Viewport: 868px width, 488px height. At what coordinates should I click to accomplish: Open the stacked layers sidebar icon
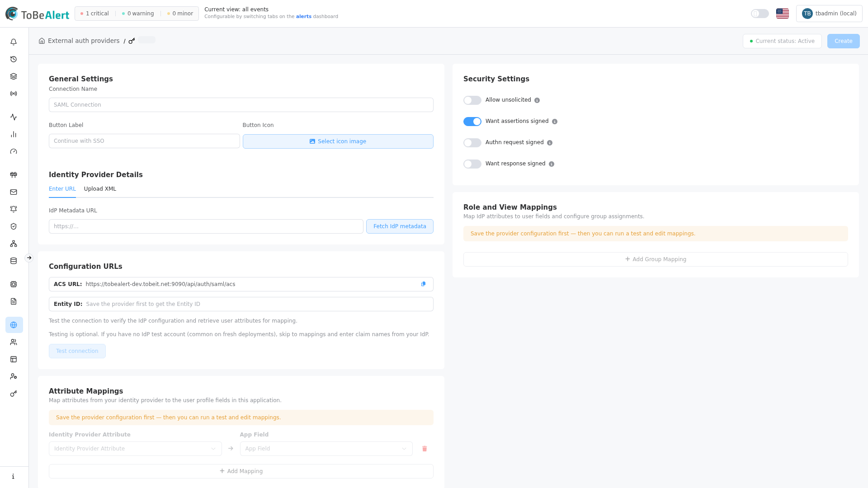pyautogui.click(x=14, y=76)
